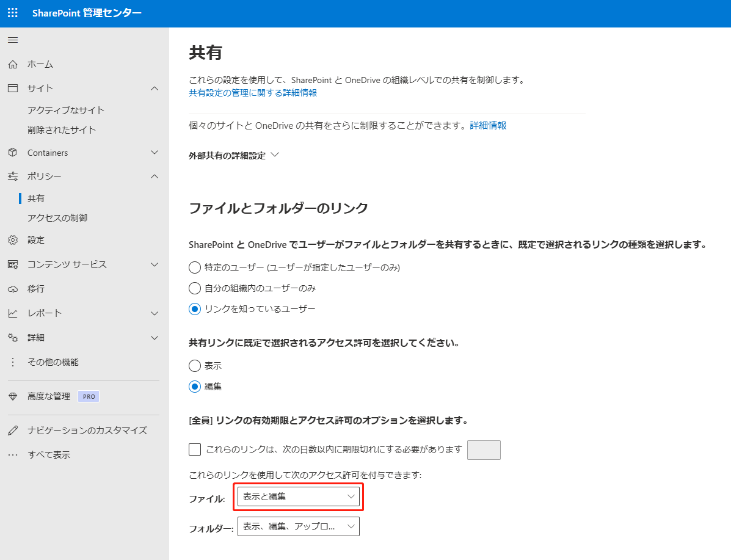This screenshot has height=560, width=731.
Task: Collapse the navigation with the hamburger icon
Action: pos(12,40)
